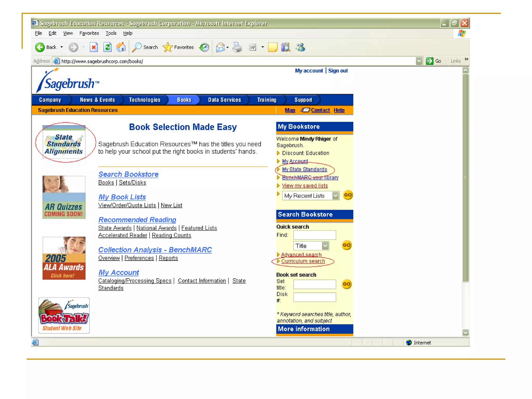The width and height of the screenshot is (532, 399).
Task: Go to the Home page icon
Action: (121, 47)
